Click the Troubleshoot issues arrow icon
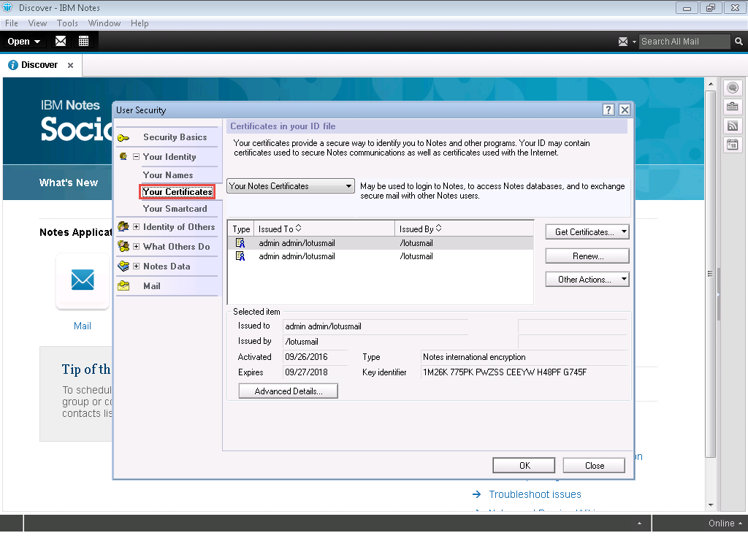748x560 pixels. (476, 494)
